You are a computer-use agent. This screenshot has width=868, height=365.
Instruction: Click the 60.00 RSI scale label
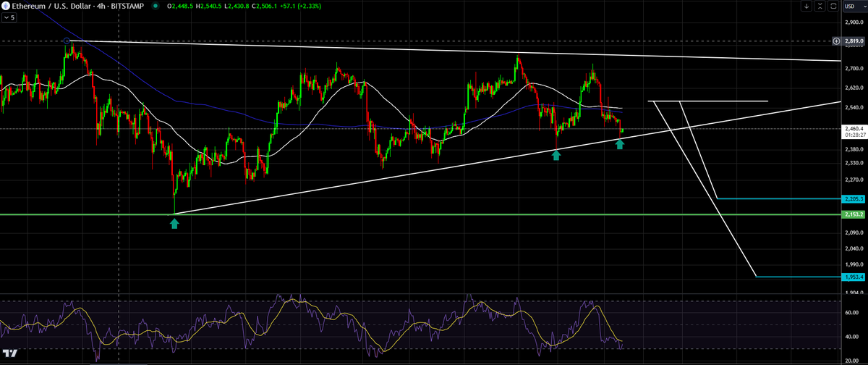[852, 312]
